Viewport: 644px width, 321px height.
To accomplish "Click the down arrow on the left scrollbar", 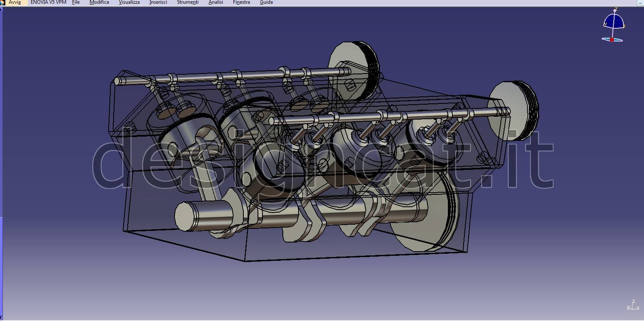I will [1, 318].
